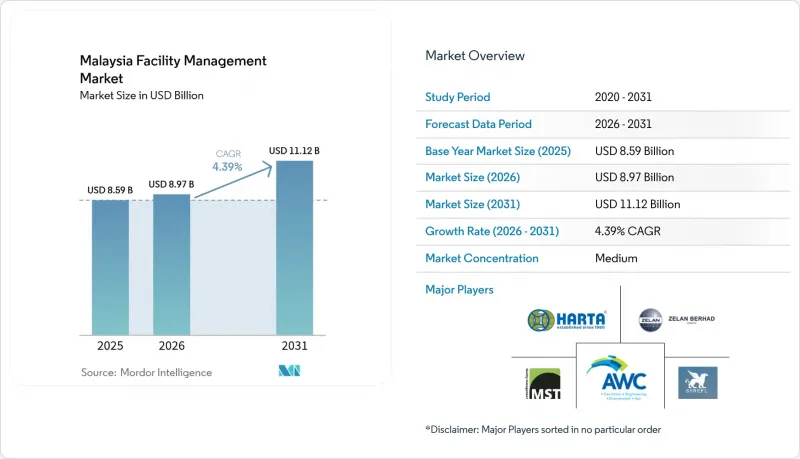Click the 'Market Concentration' label
The width and height of the screenshot is (800, 459).
(x=482, y=258)
